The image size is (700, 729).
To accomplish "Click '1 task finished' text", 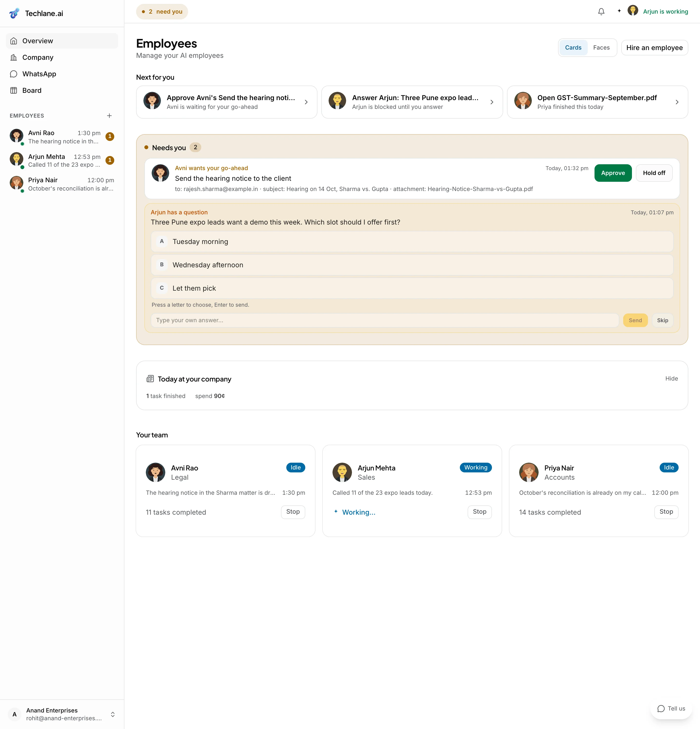I will 166,396.
